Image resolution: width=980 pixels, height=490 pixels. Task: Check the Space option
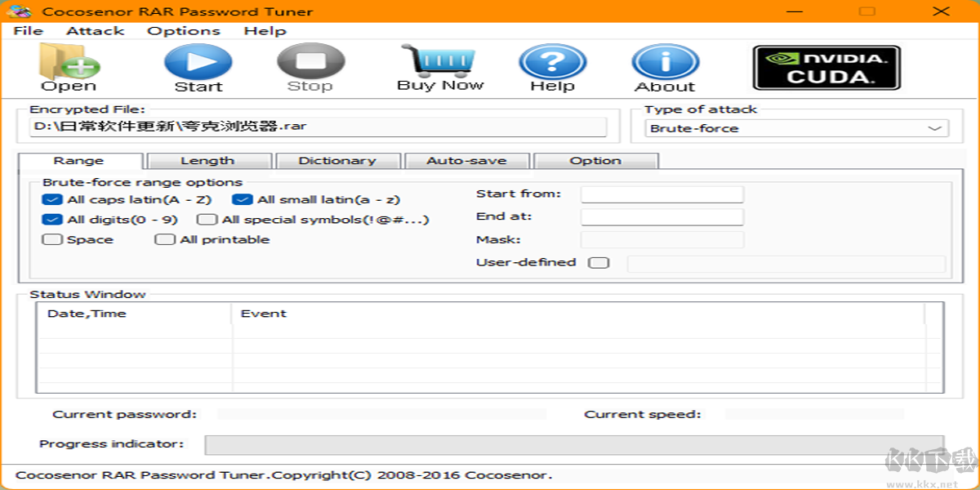52,240
